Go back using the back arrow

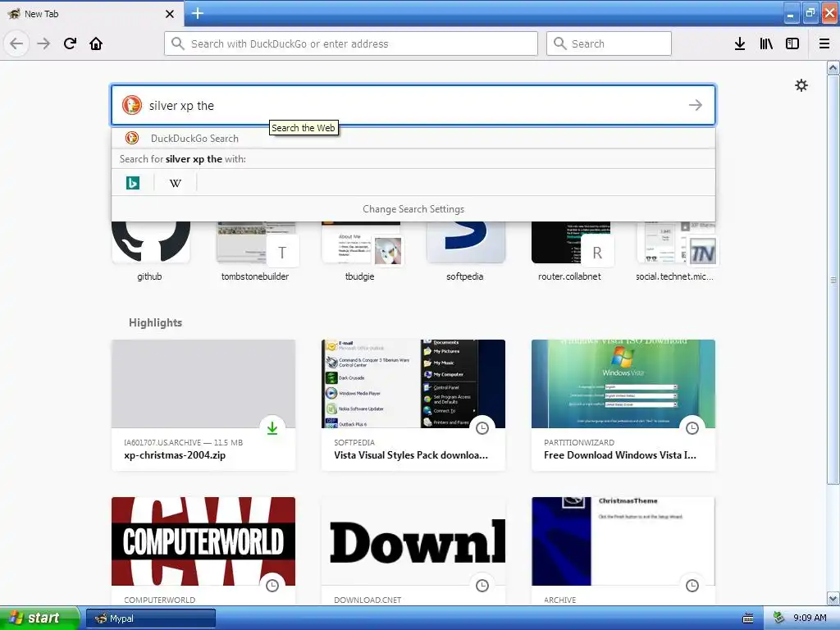point(16,43)
